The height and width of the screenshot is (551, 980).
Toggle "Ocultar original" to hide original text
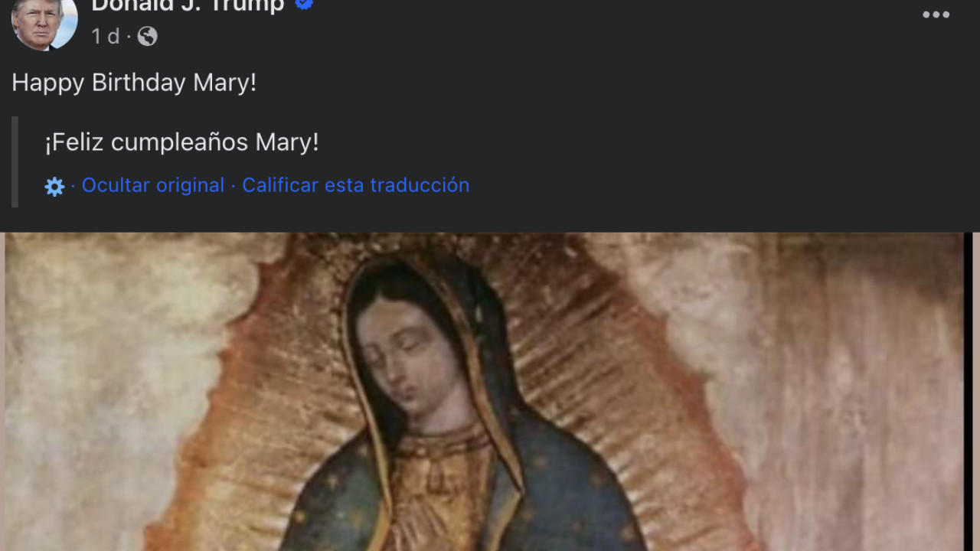click(153, 185)
